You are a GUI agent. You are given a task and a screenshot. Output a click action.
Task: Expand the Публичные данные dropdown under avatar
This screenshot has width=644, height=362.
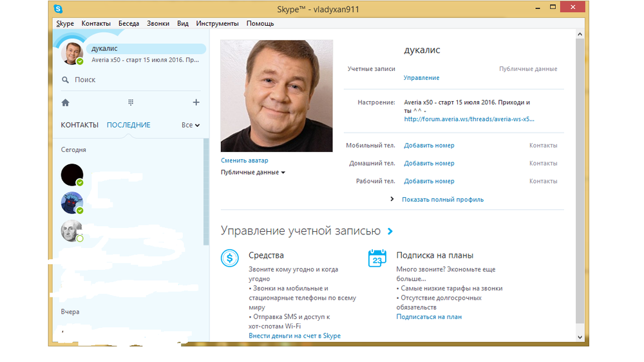(x=252, y=173)
